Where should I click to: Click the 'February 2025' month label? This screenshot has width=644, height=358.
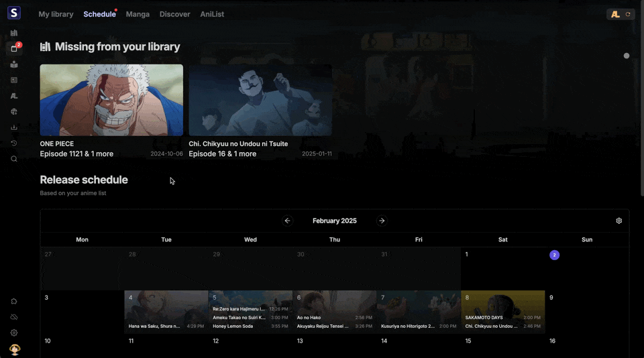coord(335,221)
